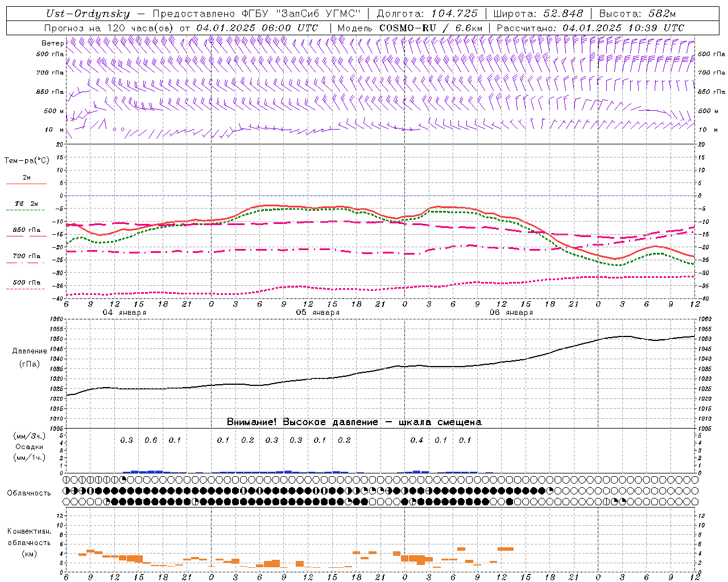The width and height of the screenshot is (728, 582).
Task: Click 'Рассчитано: 04.01.2025 10:39 UTC' timestamp
Action: [590, 28]
